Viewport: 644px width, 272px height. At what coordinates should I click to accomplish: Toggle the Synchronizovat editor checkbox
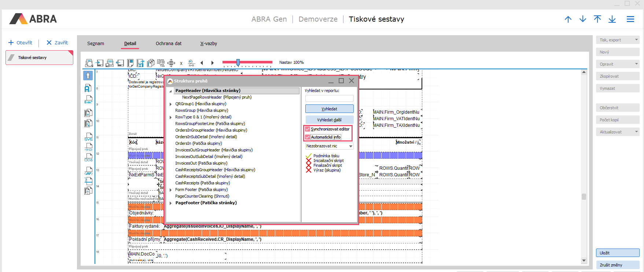pyautogui.click(x=308, y=129)
